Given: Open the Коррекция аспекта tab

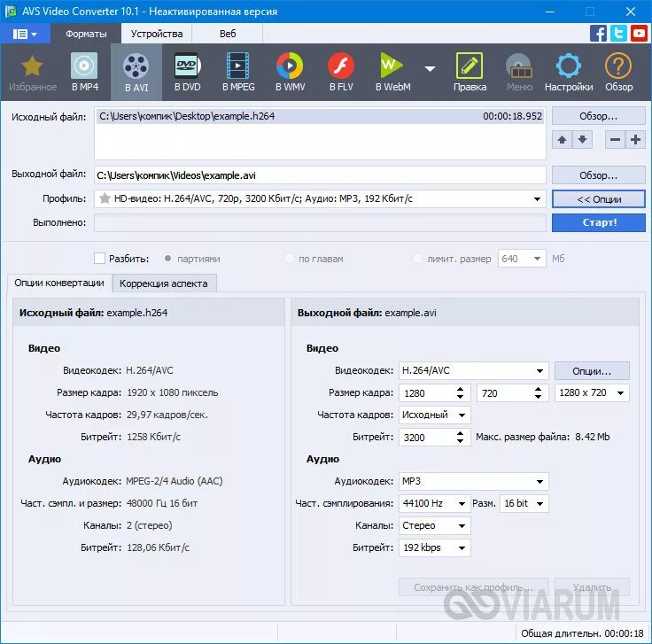Looking at the screenshot, I should (x=164, y=283).
